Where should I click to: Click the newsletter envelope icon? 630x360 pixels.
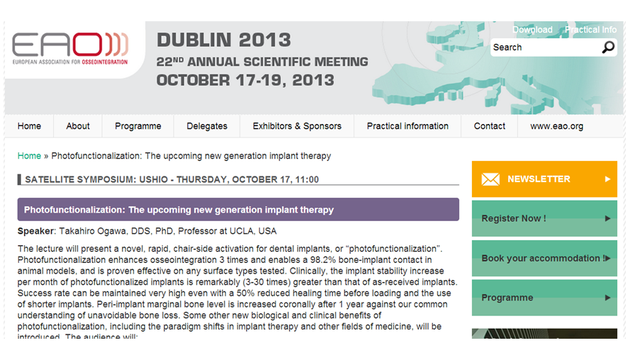point(490,179)
